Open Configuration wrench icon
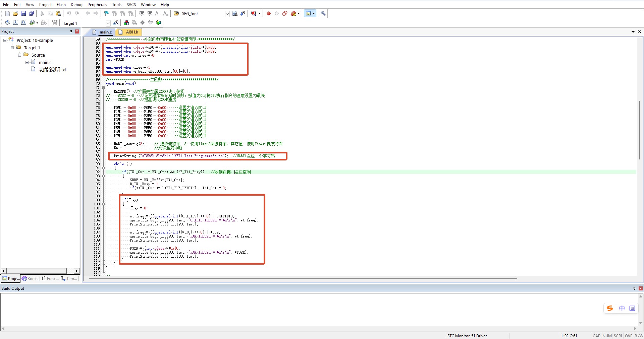The height and width of the screenshot is (339, 644). 323,13
